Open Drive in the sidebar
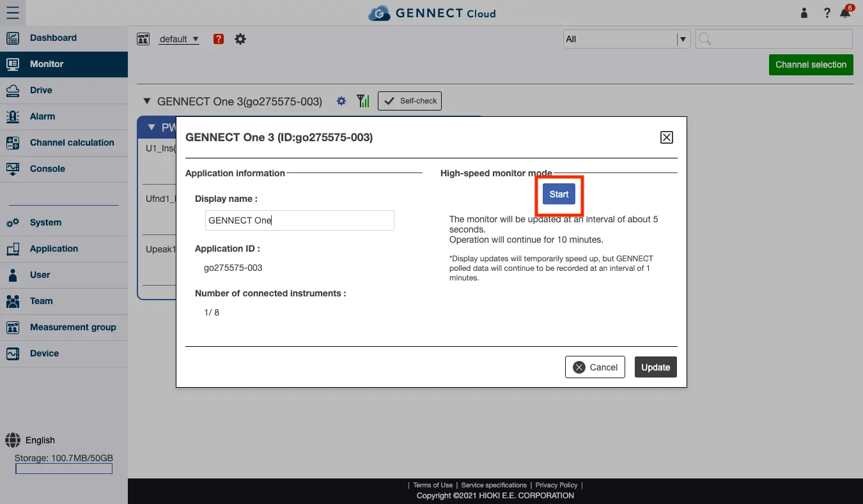The image size is (863, 504). 64,91
